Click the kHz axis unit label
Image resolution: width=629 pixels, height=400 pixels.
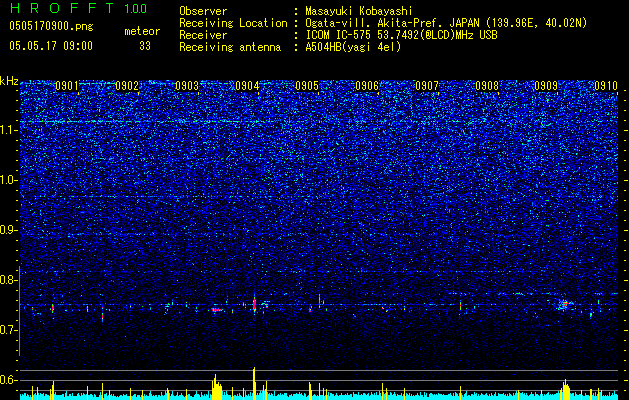[9, 81]
